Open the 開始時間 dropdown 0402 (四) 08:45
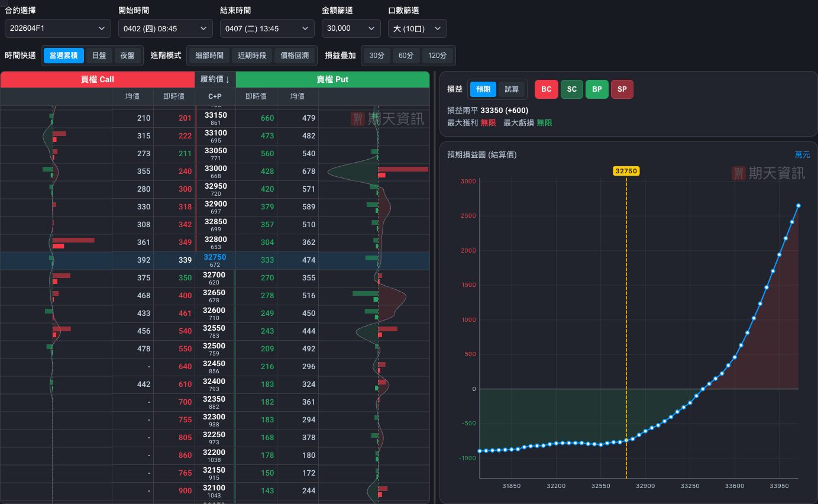The image size is (818, 504). point(166,28)
